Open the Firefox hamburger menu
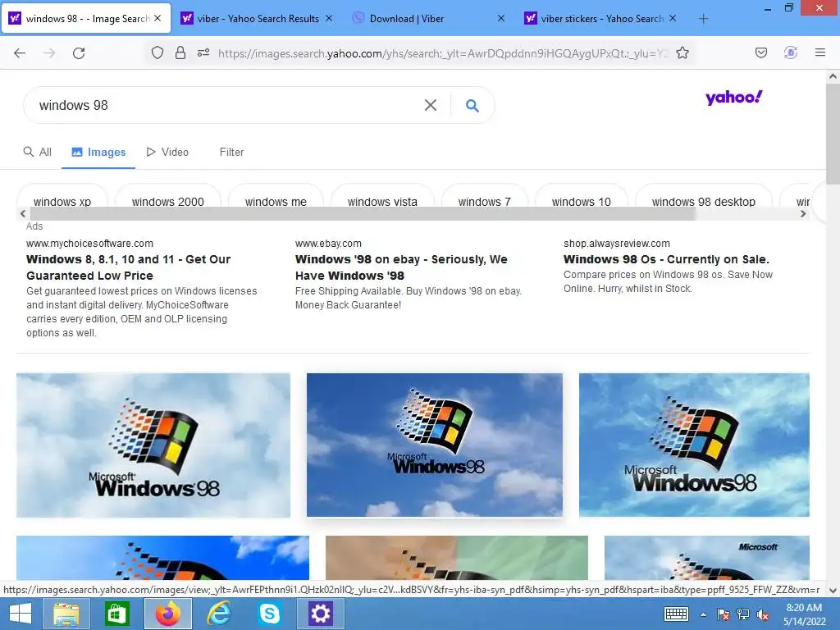 [x=820, y=52]
